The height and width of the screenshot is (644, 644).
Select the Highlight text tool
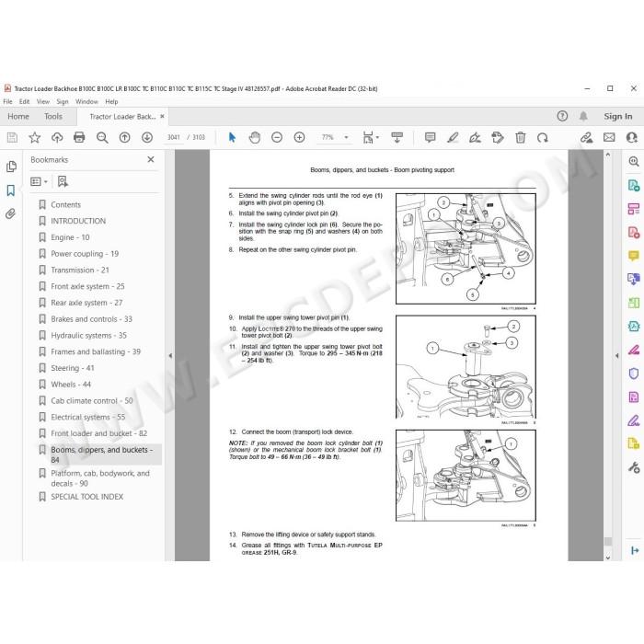(x=453, y=137)
